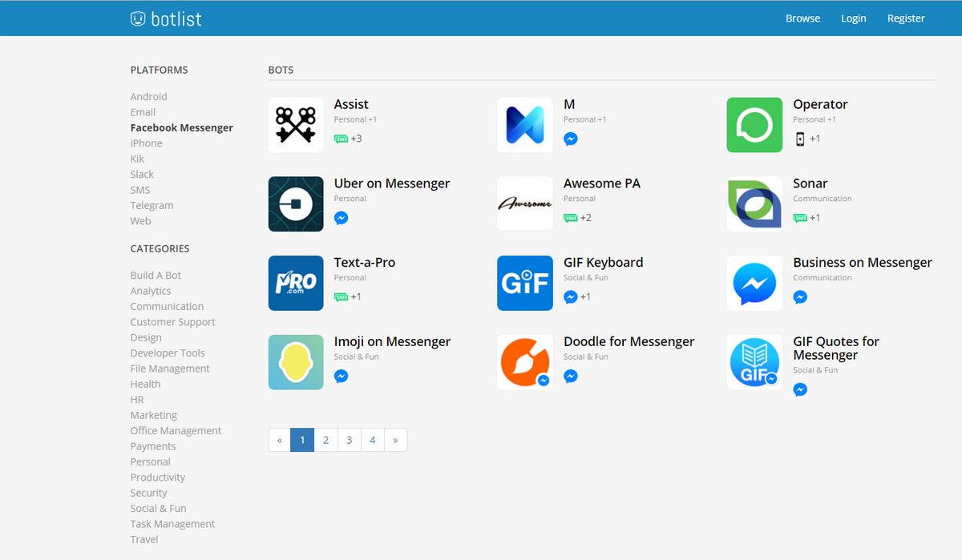Open the Assist bot crossed keys icon
The width and height of the screenshot is (962, 560).
296,125
